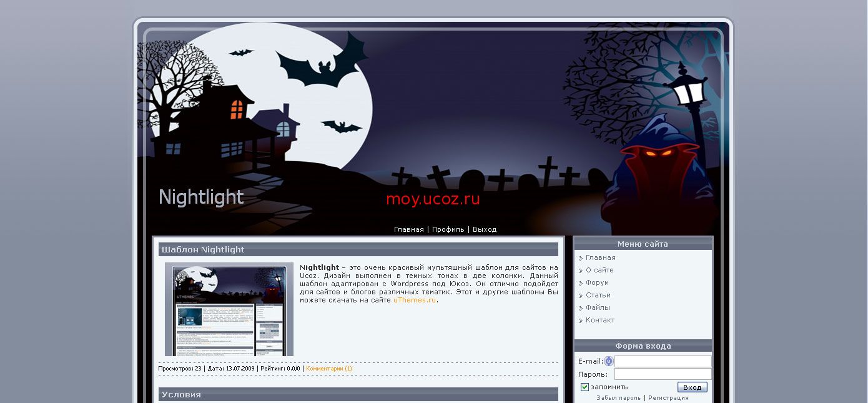The height and width of the screenshot is (403, 868).
Task: Click the «Просмотров: 23» view count text
Action: (x=180, y=369)
